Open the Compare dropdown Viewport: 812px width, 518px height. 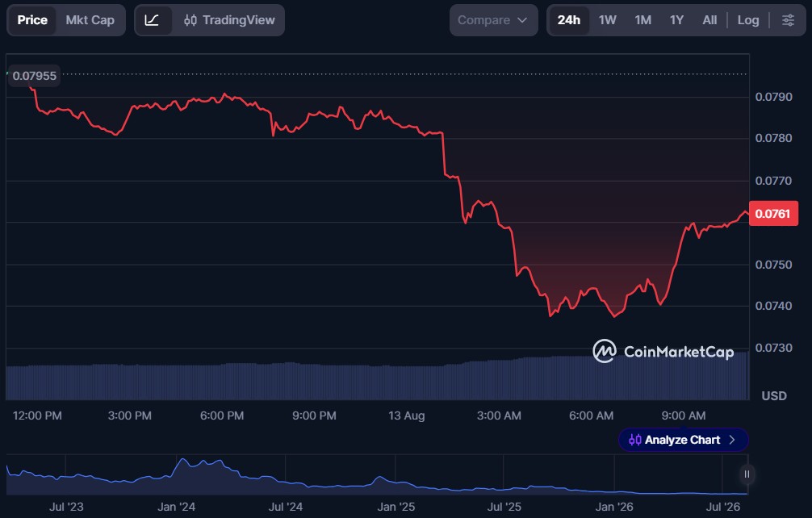[x=493, y=20]
